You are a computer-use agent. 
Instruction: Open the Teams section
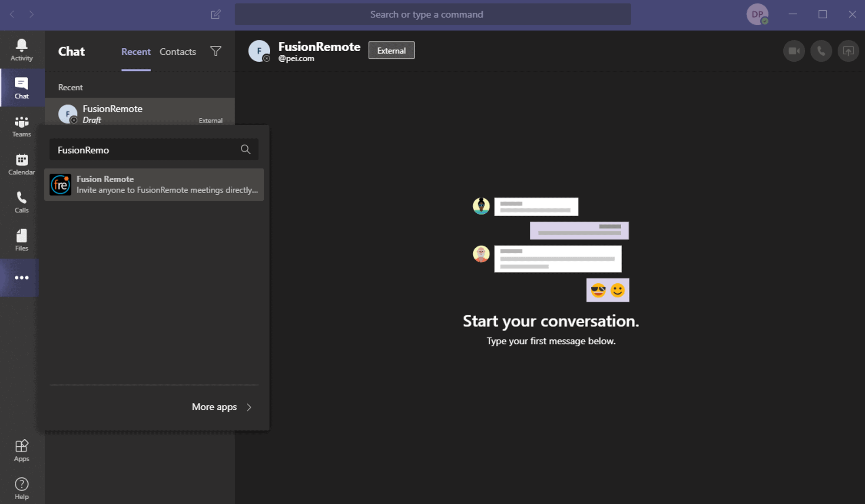pos(21,126)
